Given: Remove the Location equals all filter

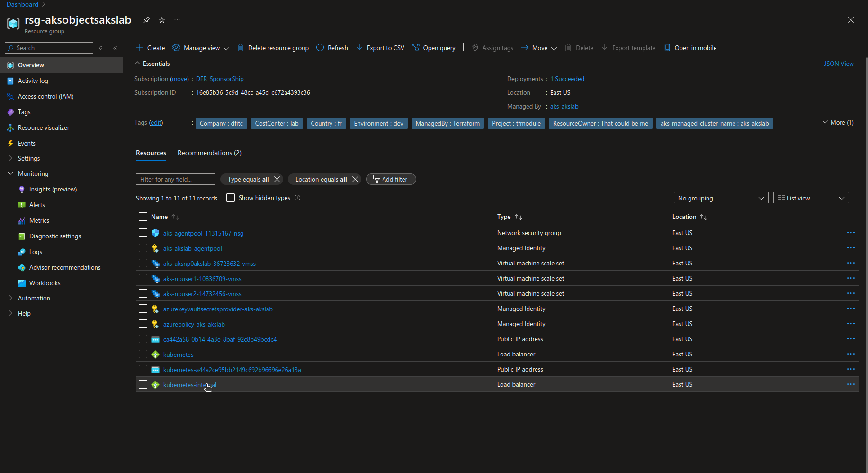Looking at the screenshot, I should click(355, 179).
